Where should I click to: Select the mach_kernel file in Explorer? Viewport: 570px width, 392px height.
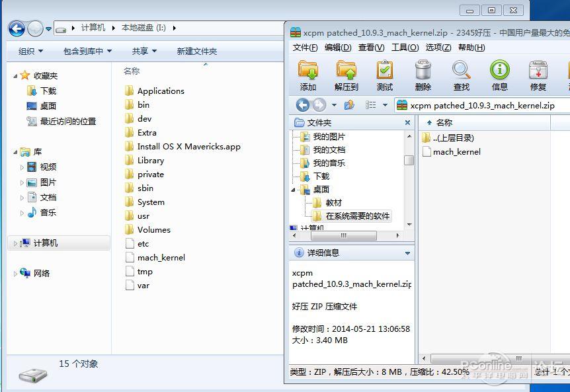coord(161,258)
